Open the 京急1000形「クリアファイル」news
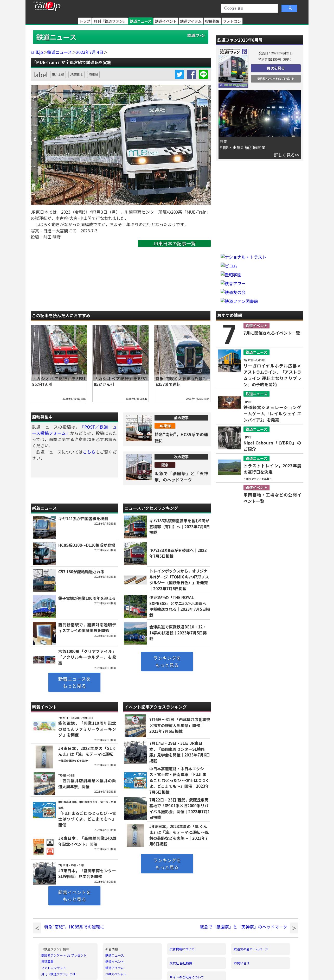The width and height of the screenshot is (334, 980). [x=87, y=657]
